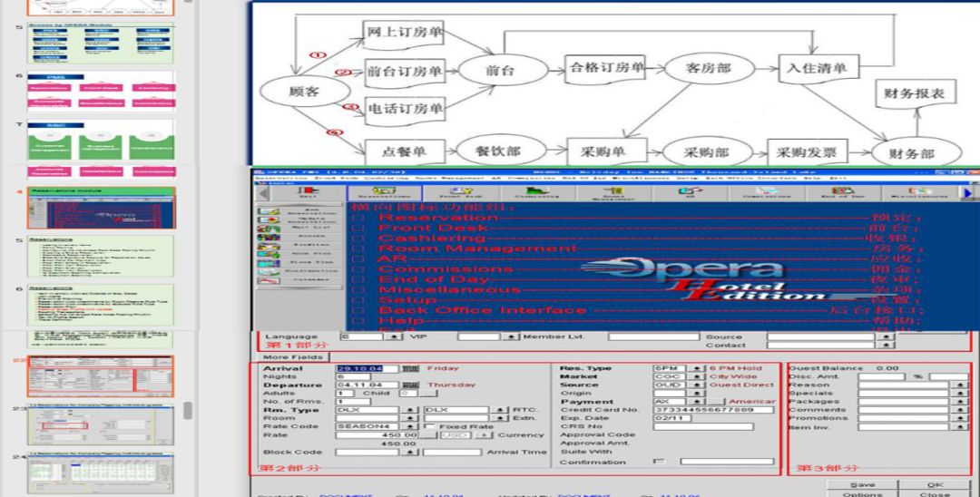The image size is (980, 497).
Task: Open the calendar picker beside Arrival date
Action: [x=410, y=368]
